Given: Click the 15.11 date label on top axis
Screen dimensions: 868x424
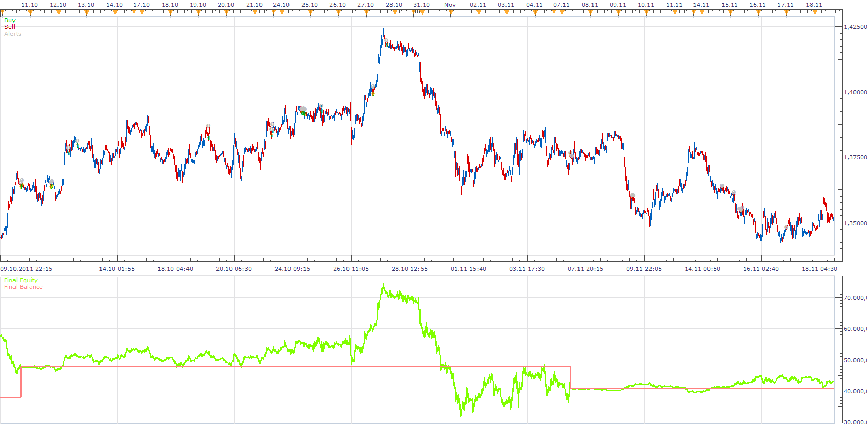Looking at the screenshot, I should [730, 5].
